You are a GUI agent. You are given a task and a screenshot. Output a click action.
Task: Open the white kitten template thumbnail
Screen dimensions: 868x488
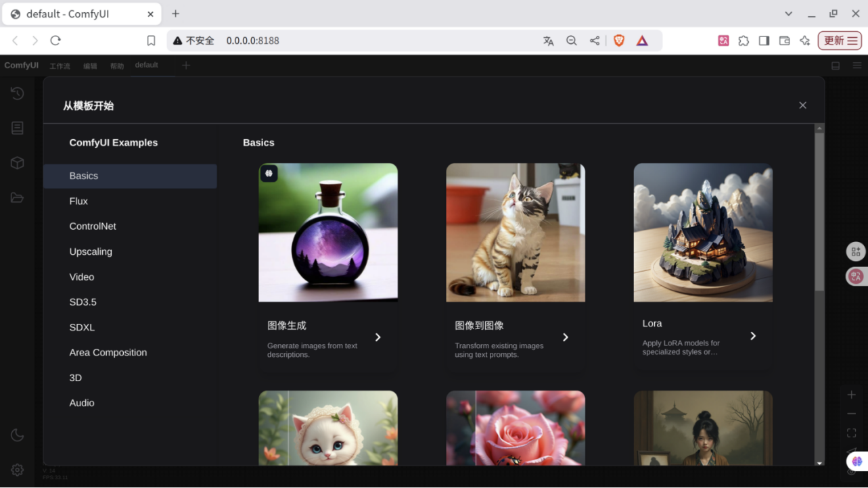328,428
